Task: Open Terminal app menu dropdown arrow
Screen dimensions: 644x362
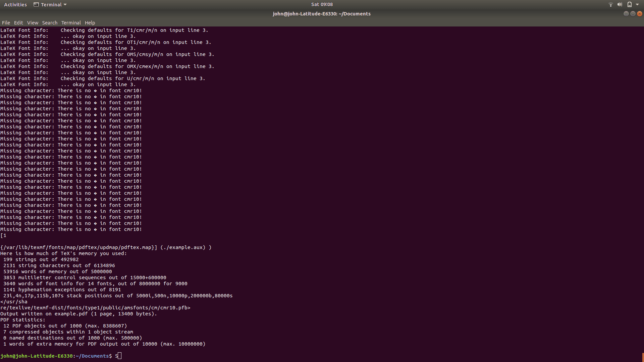Action: click(x=65, y=5)
